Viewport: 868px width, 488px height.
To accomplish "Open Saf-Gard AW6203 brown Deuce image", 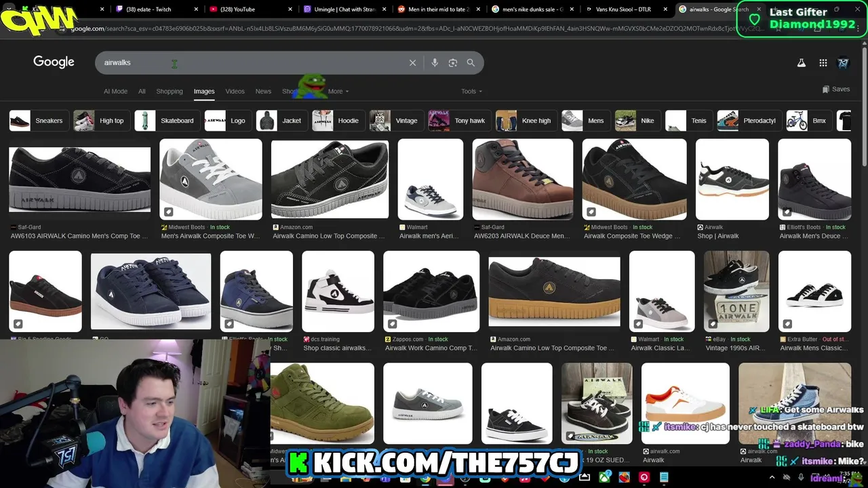I will coord(523,180).
